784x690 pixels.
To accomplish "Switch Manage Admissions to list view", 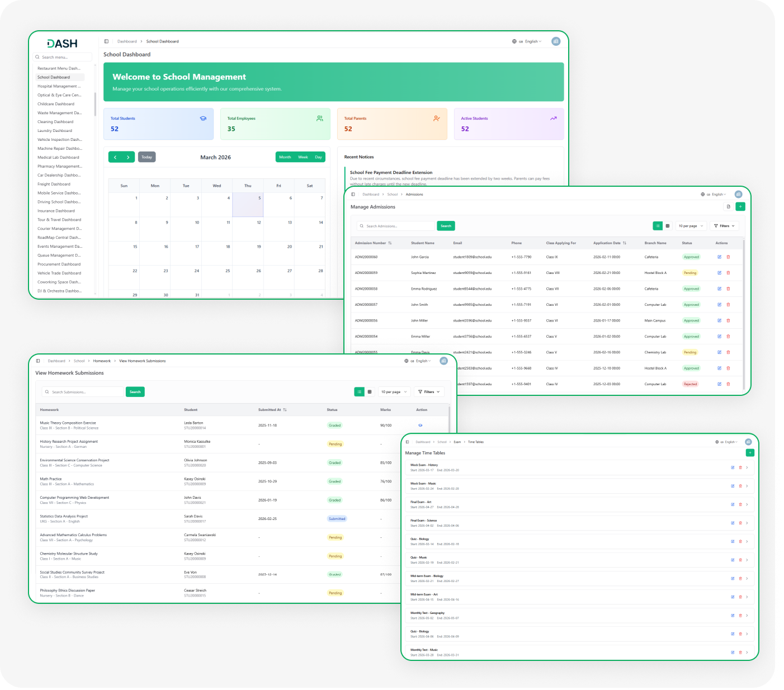I will coord(658,226).
